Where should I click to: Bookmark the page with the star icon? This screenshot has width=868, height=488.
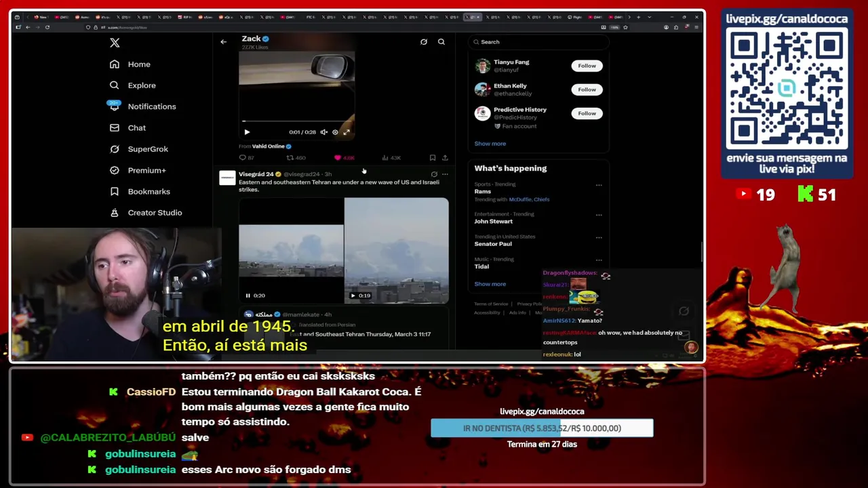[x=625, y=27]
